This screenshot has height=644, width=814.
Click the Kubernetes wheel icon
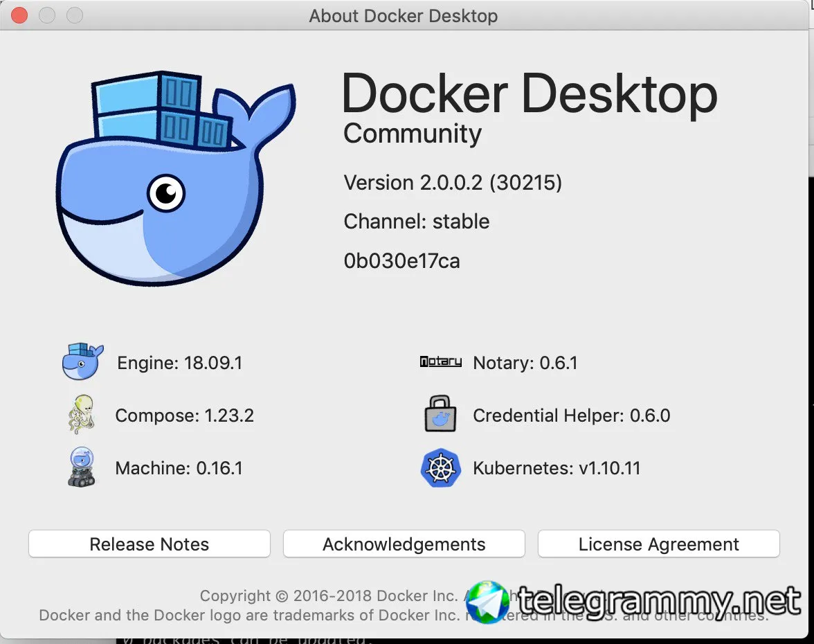[440, 467]
